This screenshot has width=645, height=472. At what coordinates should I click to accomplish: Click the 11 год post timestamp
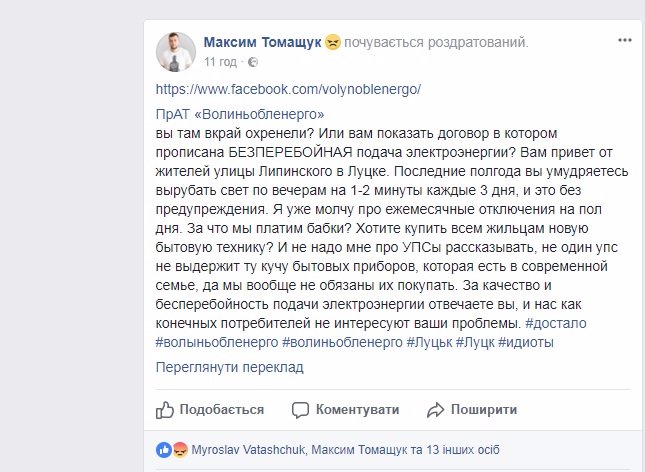(x=220, y=62)
